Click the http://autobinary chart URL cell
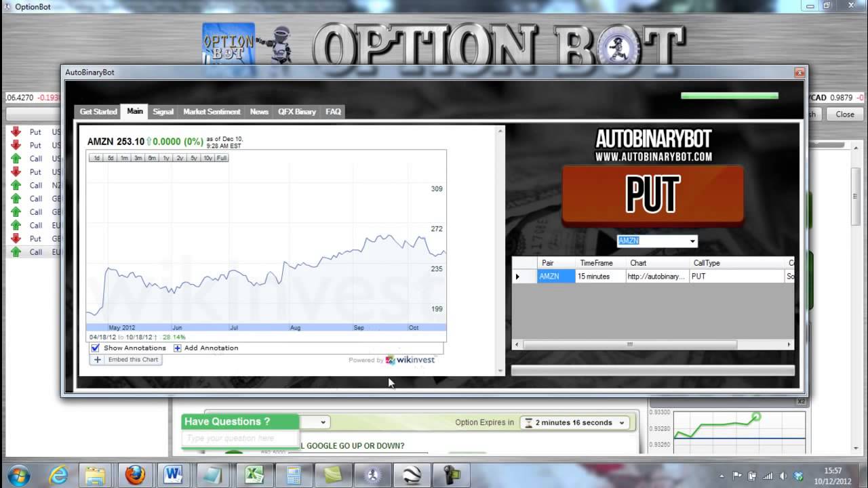Viewport: 868px width, 488px height. click(657, 277)
